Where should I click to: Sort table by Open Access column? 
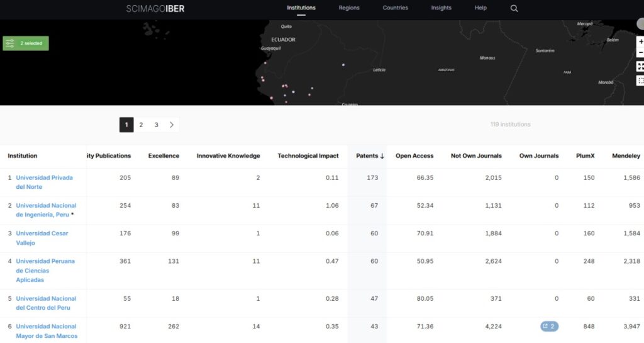point(414,156)
